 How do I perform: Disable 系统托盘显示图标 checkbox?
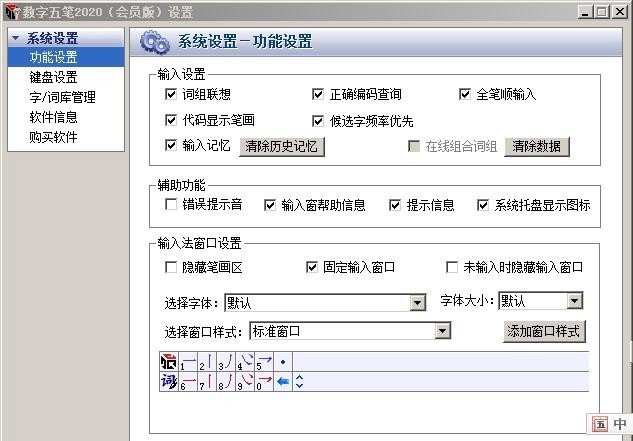483,205
